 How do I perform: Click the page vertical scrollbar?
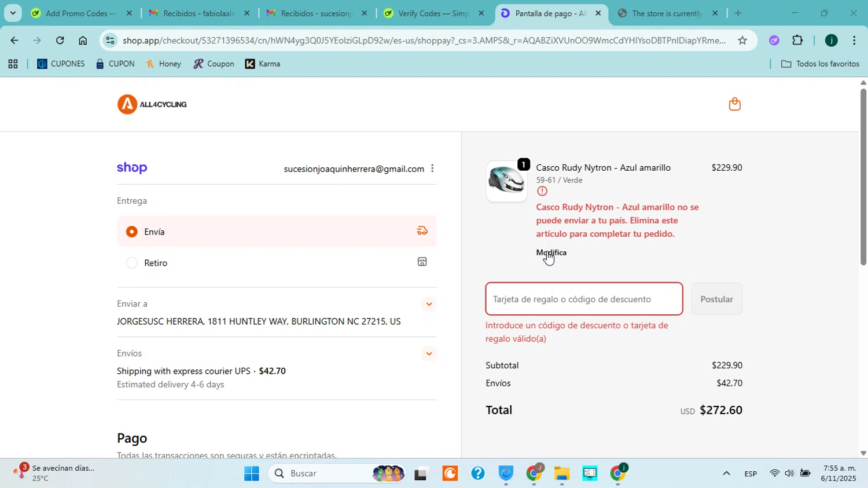point(863,177)
